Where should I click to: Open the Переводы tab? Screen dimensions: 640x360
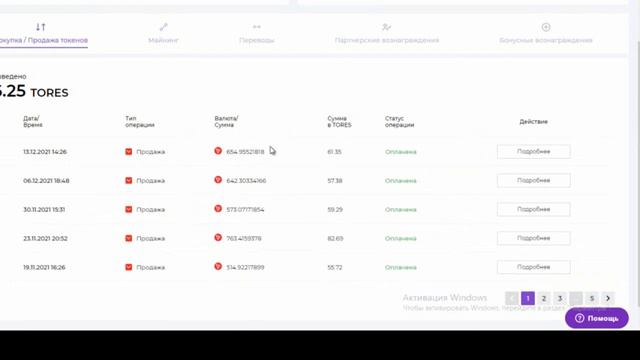tap(257, 34)
